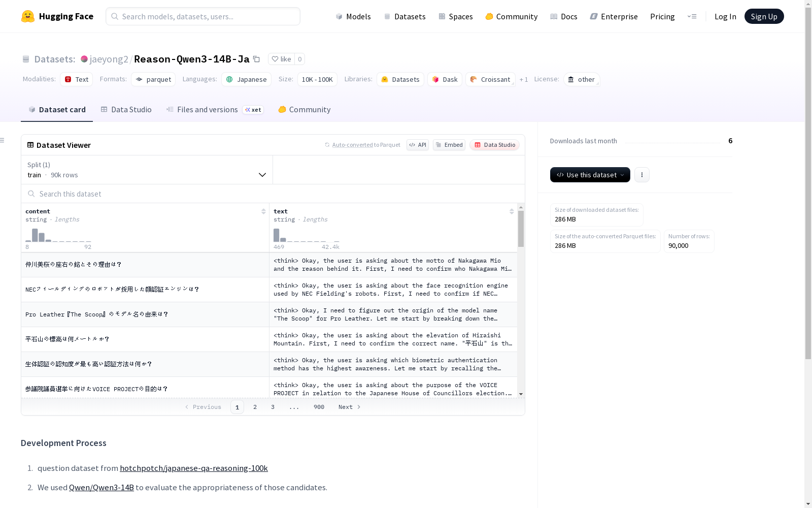Click the jaeyong2 user avatar
Screen dimensions: 812x508
tap(84, 59)
